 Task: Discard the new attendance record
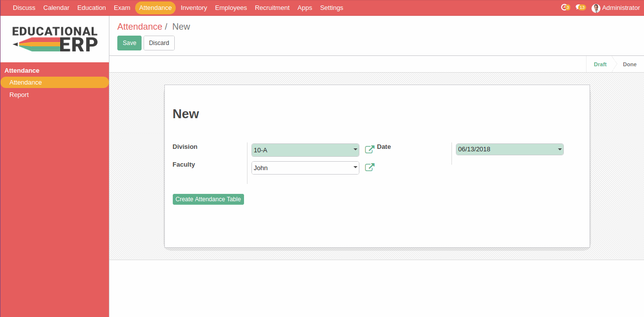point(159,43)
